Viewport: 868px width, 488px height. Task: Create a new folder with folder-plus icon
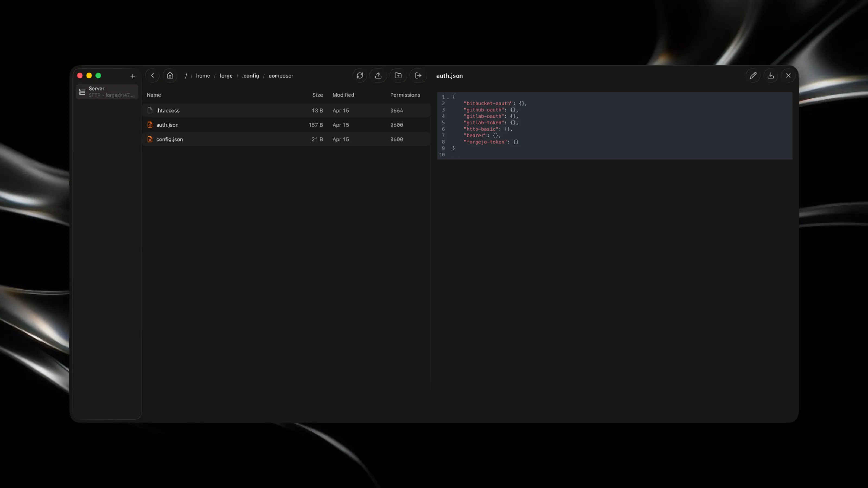click(x=398, y=75)
